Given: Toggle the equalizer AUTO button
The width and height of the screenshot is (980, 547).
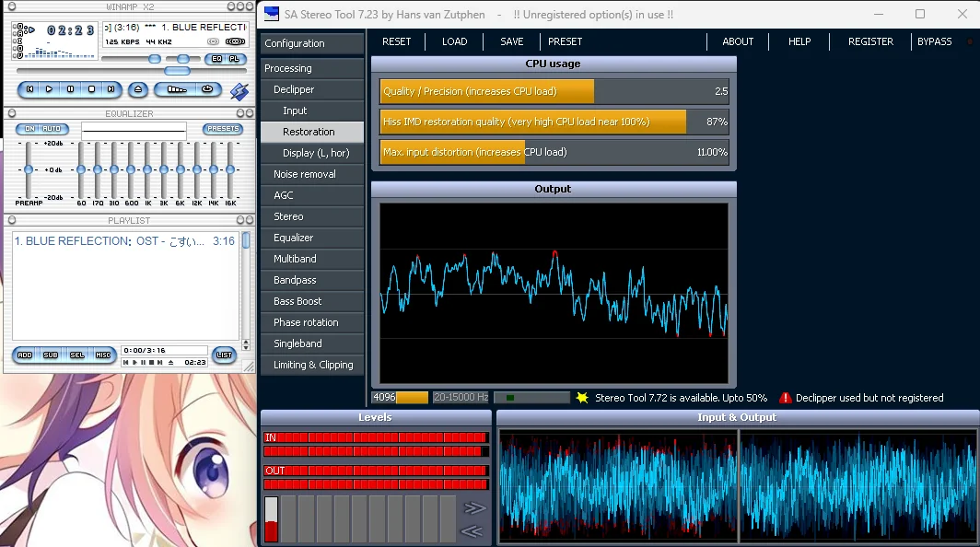Looking at the screenshot, I should click(x=52, y=129).
